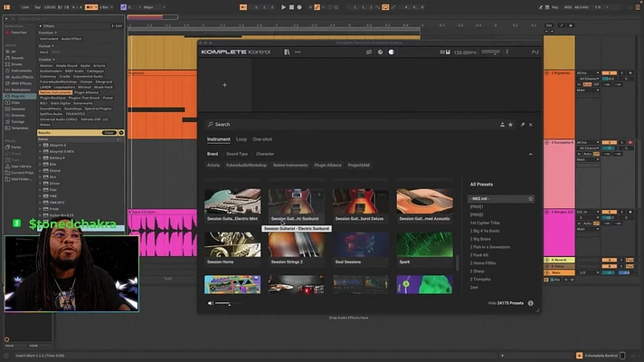
Task: Select the Character filter tab
Action: pyautogui.click(x=265, y=154)
